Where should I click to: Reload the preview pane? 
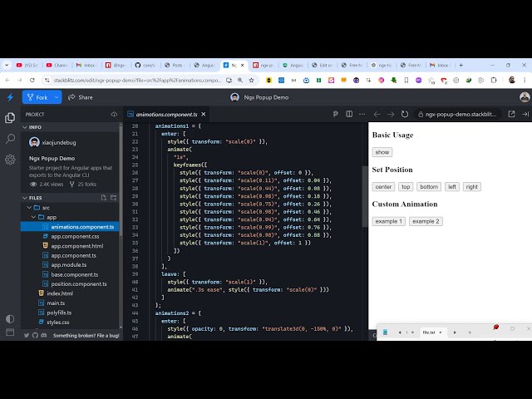(403, 114)
